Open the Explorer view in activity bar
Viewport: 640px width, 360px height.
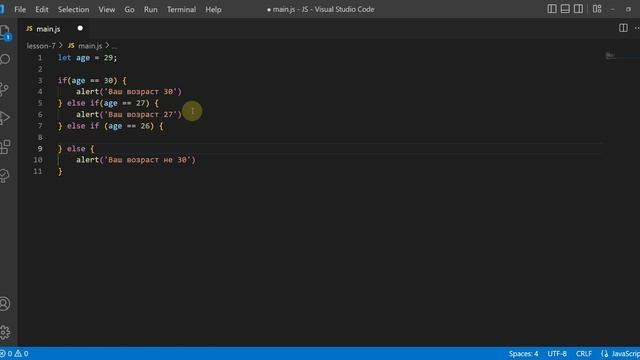(x=5, y=32)
